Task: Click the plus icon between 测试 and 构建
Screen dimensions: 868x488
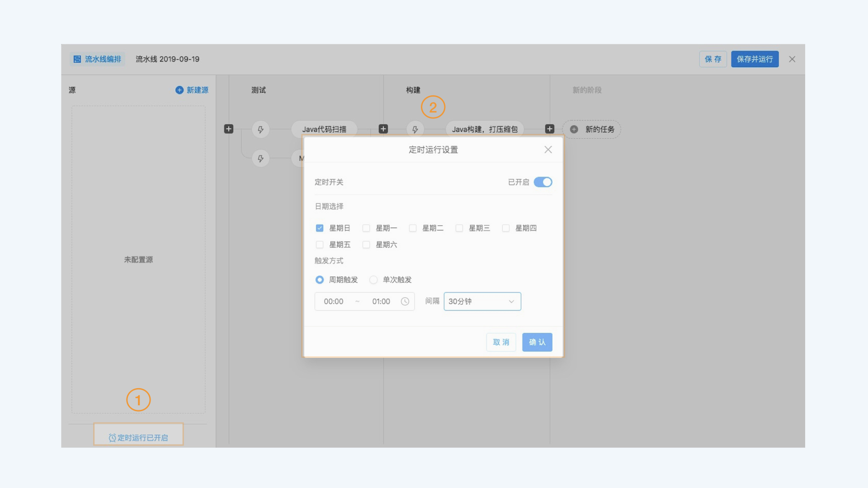Action: pos(383,129)
